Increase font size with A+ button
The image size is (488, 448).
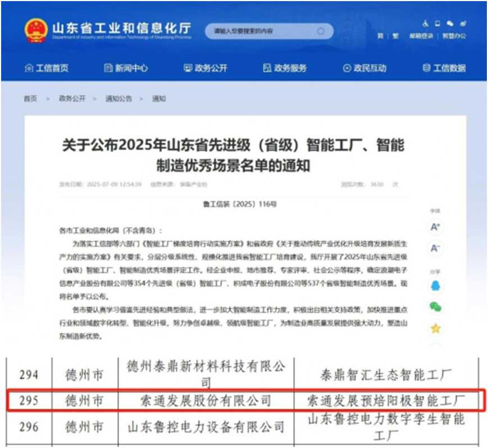click(435, 227)
